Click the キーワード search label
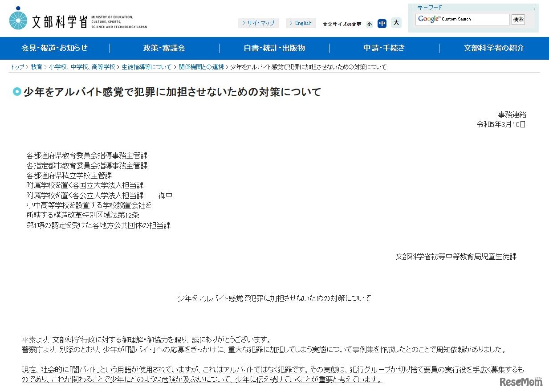The image size is (549, 392). click(x=430, y=7)
